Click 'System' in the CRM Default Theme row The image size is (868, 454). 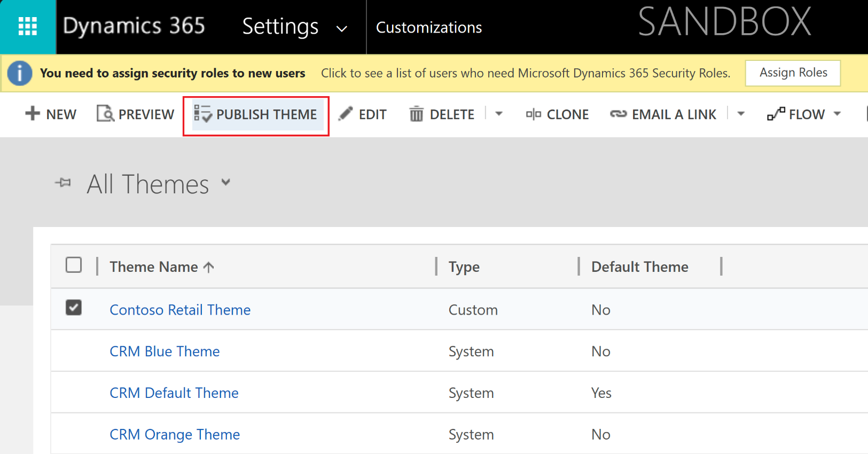pyautogui.click(x=471, y=394)
